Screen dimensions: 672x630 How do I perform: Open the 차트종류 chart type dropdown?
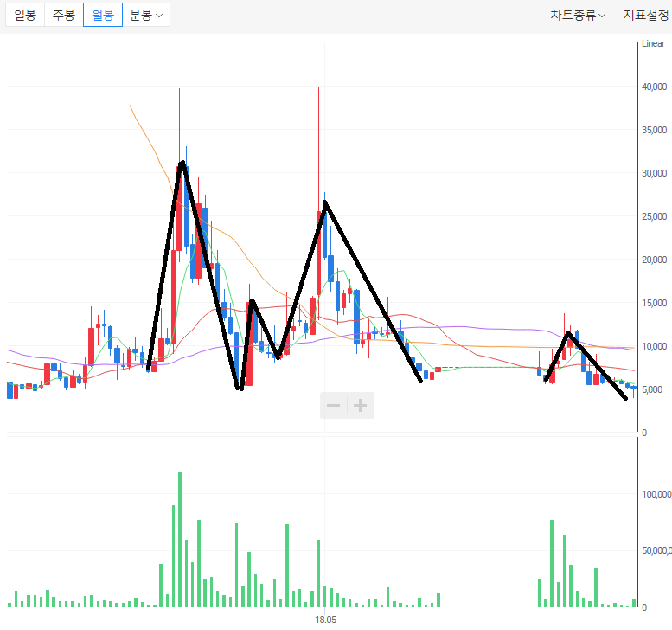coord(577,16)
